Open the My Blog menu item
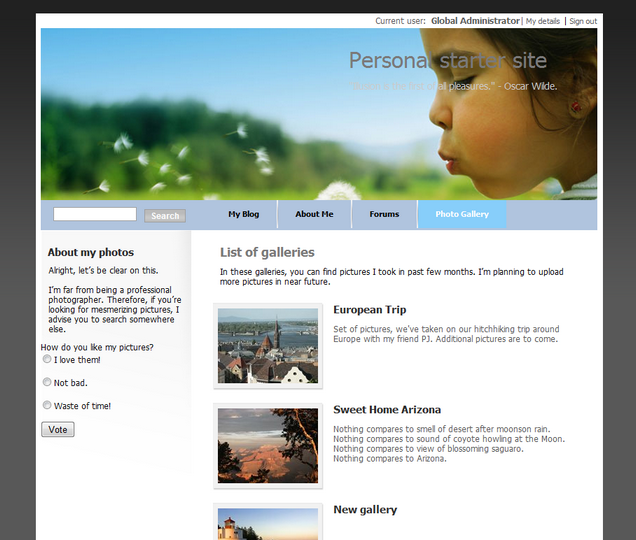Viewport: 636px width, 540px height. 244,214
